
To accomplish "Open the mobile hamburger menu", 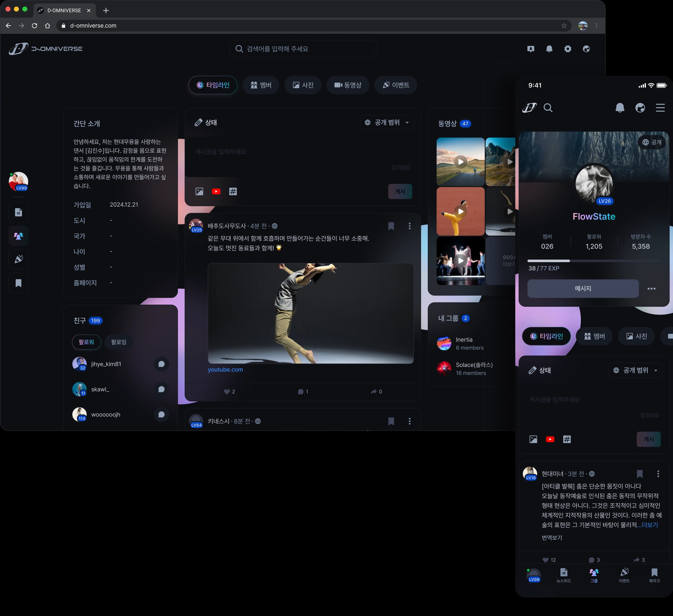I will pos(660,107).
